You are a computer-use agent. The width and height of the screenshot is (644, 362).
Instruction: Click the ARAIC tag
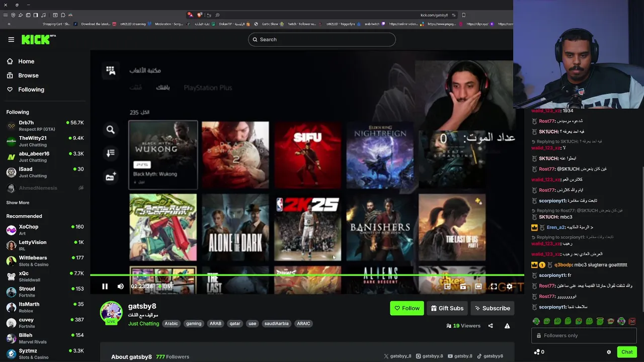click(x=303, y=323)
